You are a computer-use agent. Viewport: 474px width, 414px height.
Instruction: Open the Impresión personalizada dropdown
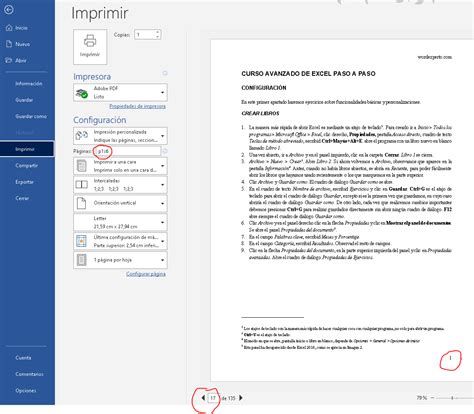pos(120,136)
